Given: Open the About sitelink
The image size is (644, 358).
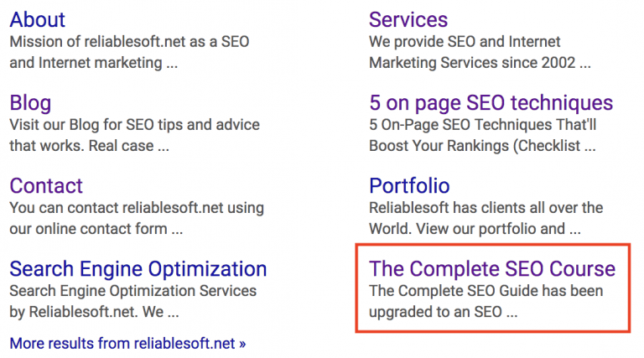Looking at the screenshot, I should (37, 19).
